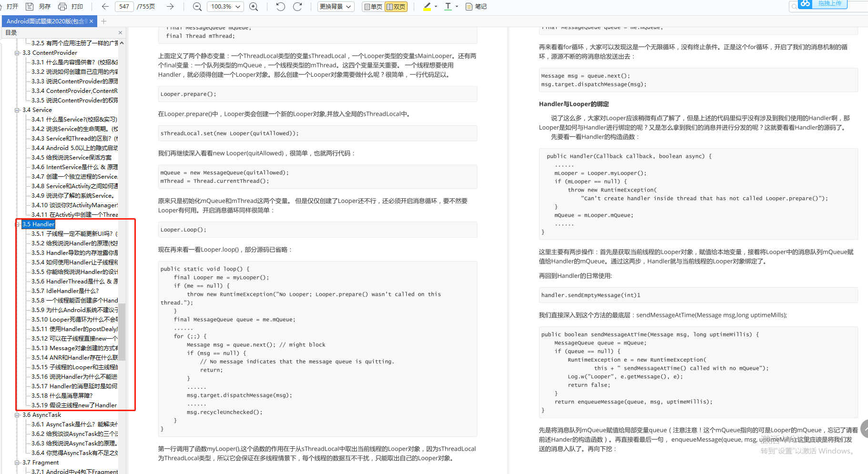The width and height of the screenshot is (868, 474).
Task: Switch to 单页 single page view
Action: click(x=373, y=7)
